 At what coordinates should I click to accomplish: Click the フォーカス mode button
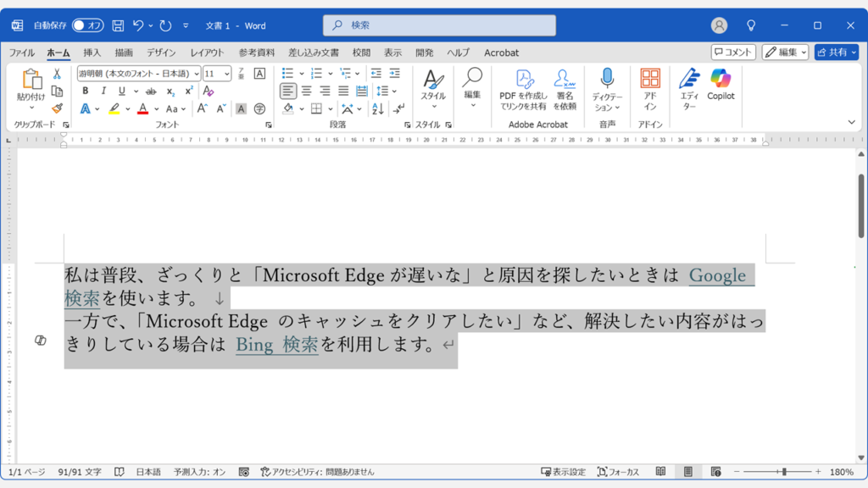618,472
